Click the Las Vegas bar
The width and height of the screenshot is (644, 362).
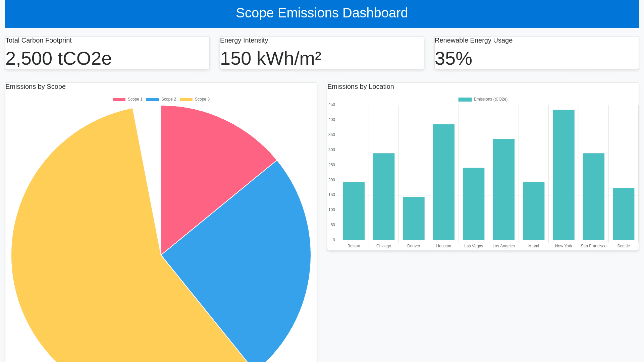tap(473, 204)
